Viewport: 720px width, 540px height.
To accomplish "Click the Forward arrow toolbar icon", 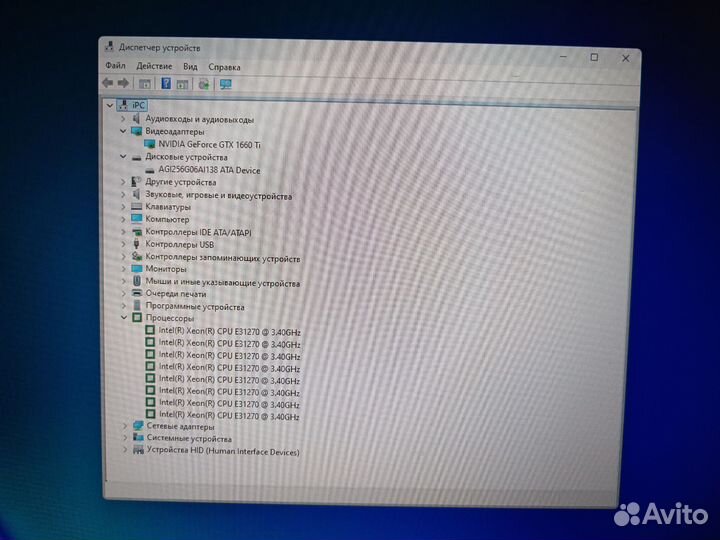I will 123,83.
